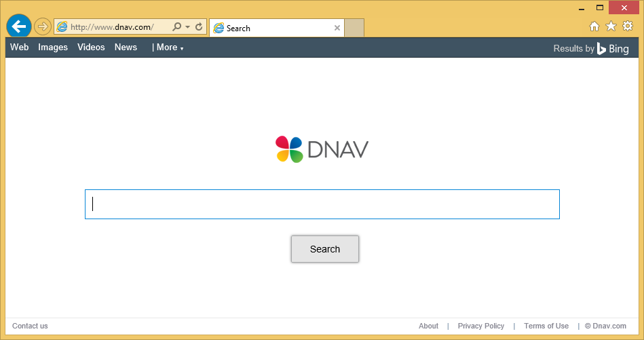Open the address bar autocomplete dropdown arrow
This screenshot has width=644, height=340.
pos(188,27)
